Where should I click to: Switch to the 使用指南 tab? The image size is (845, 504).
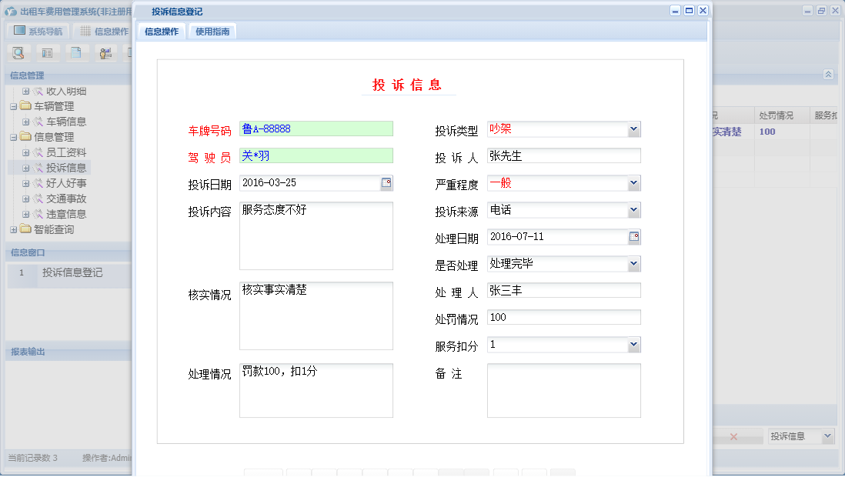pyautogui.click(x=212, y=32)
